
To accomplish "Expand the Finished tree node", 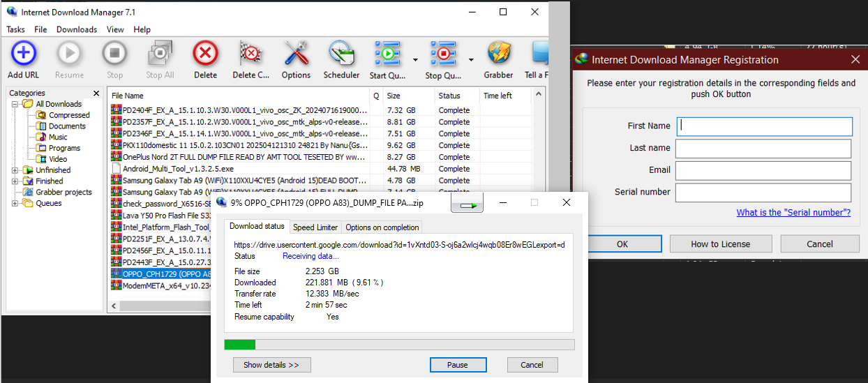I will (x=15, y=181).
